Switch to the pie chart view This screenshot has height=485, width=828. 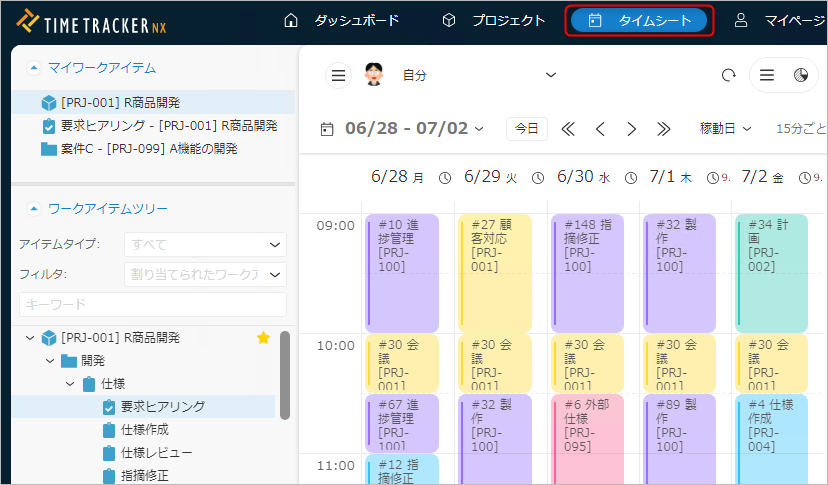tap(800, 75)
